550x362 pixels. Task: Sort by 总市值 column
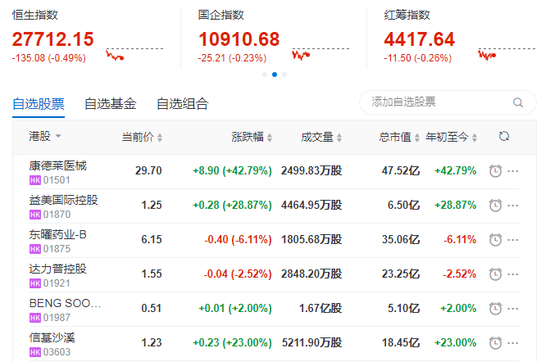399,137
